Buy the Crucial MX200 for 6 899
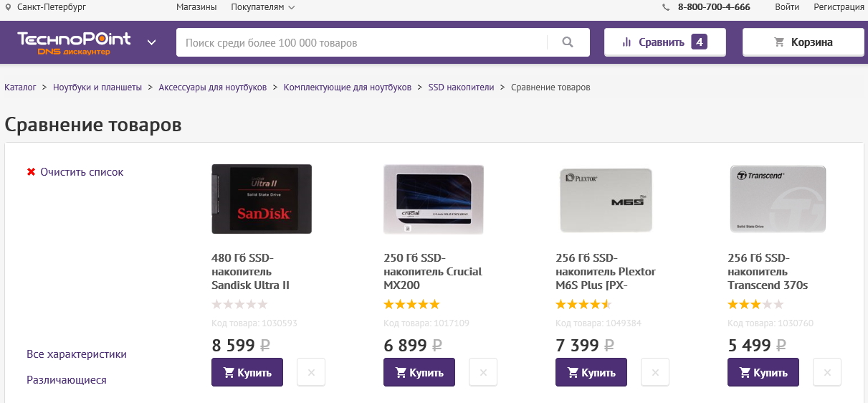Viewport: 868px width, 403px height. (419, 373)
